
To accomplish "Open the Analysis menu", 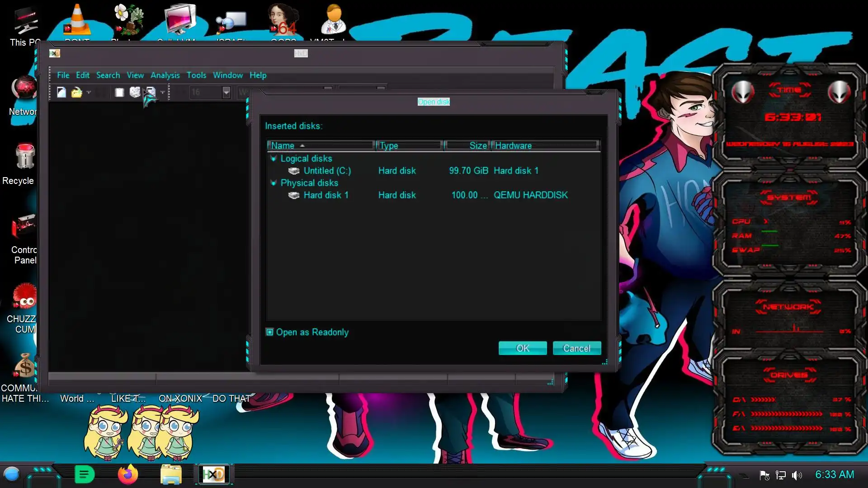I will (165, 75).
